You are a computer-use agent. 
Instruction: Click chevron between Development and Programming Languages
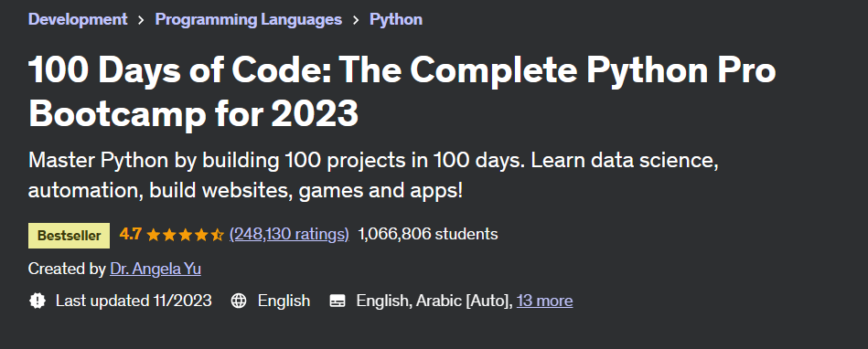coord(141,20)
